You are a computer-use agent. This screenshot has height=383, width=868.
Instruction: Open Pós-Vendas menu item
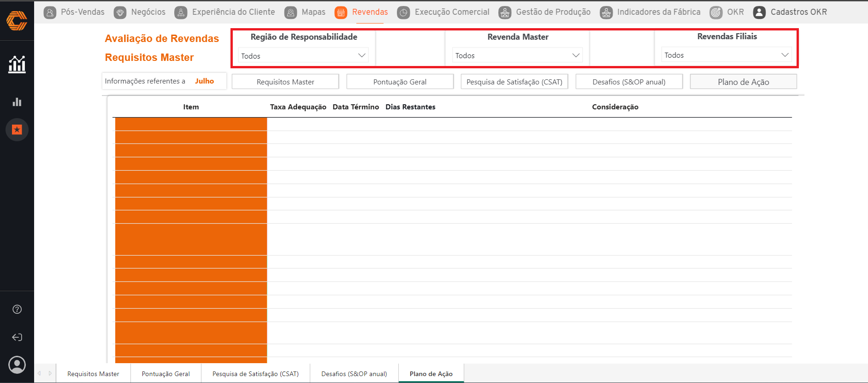[83, 12]
